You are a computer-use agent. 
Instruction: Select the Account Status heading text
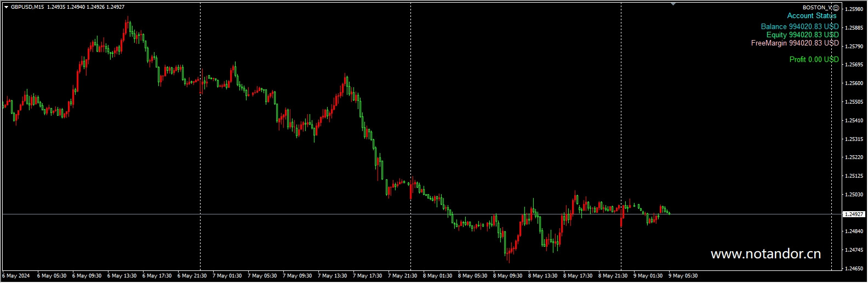click(x=812, y=16)
